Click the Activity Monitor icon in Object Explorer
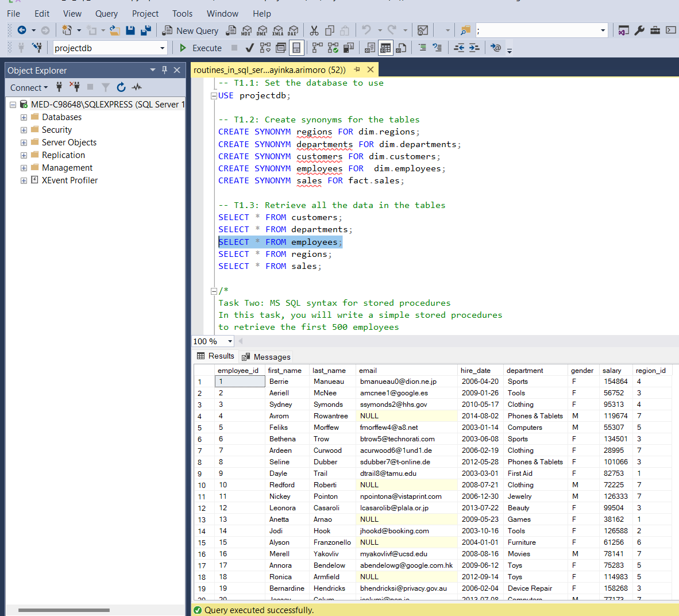The width and height of the screenshot is (679, 616). tap(137, 87)
